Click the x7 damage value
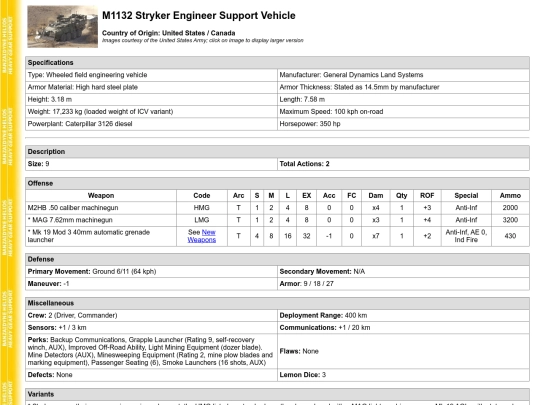540x405 pixels. (x=376, y=236)
